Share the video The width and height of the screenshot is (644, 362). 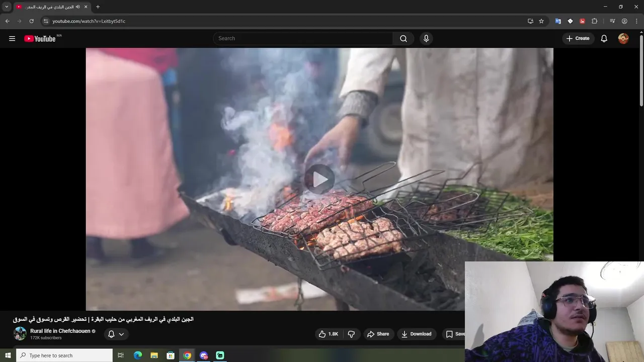[378, 334]
